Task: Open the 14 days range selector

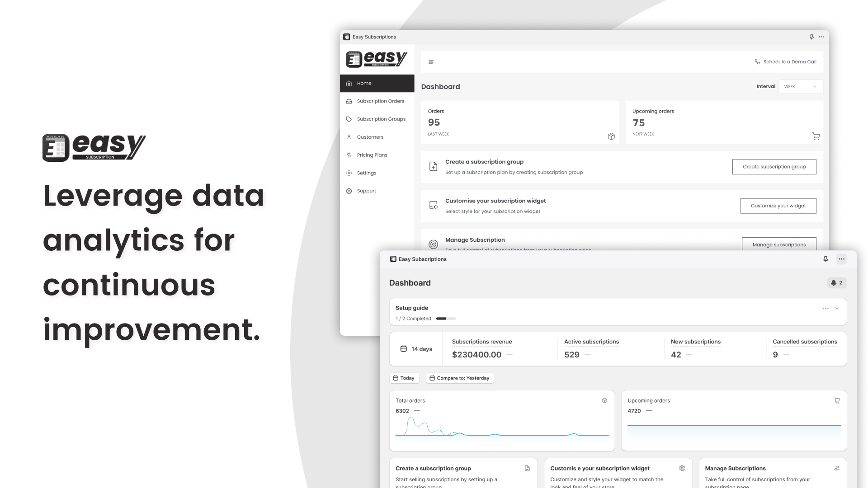Action: click(416, 349)
